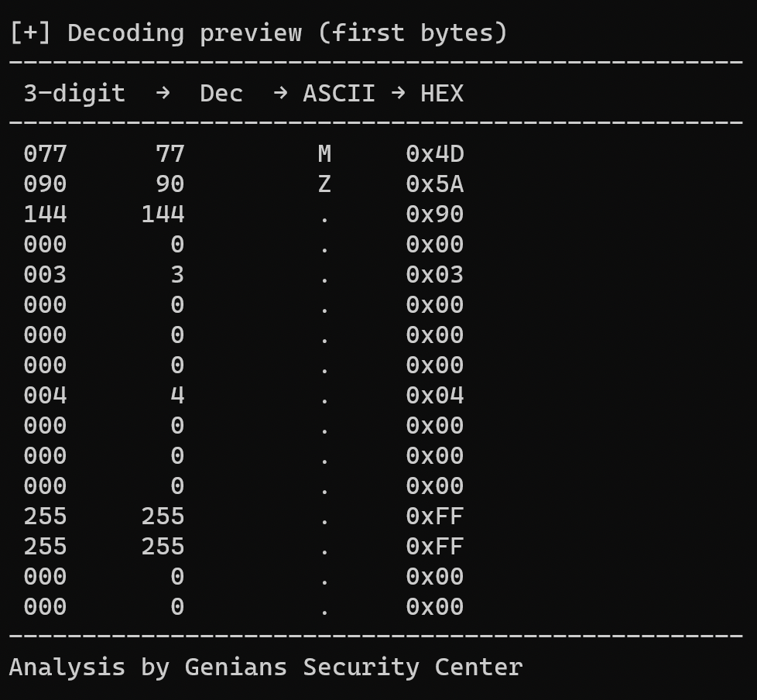Click the 3-digit value 077

(x=45, y=154)
